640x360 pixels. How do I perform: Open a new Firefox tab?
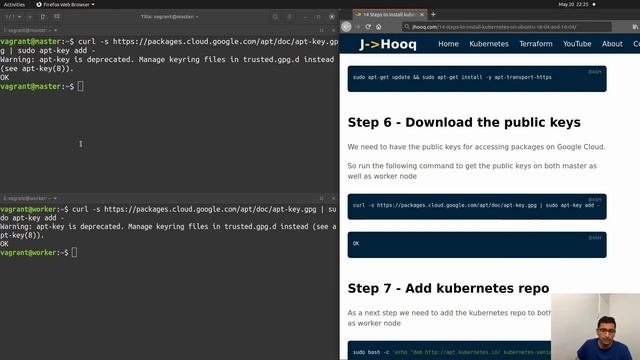click(x=433, y=14)
